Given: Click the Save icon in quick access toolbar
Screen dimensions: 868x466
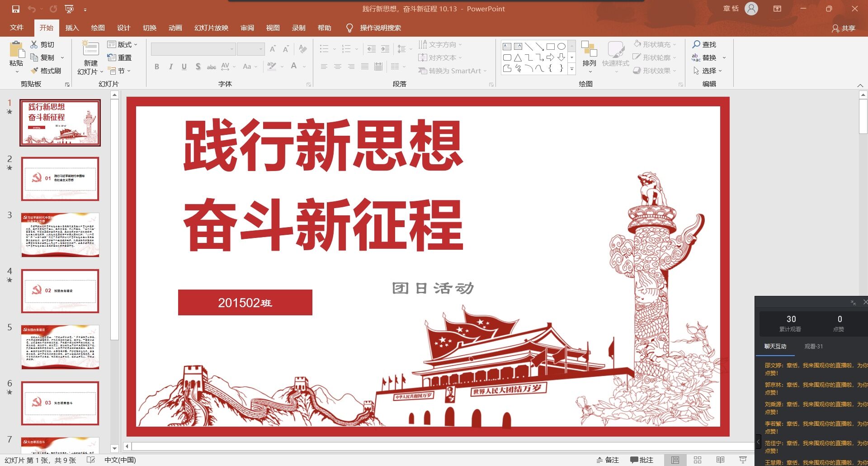Looking at the screenshot, I should (16, 9).
